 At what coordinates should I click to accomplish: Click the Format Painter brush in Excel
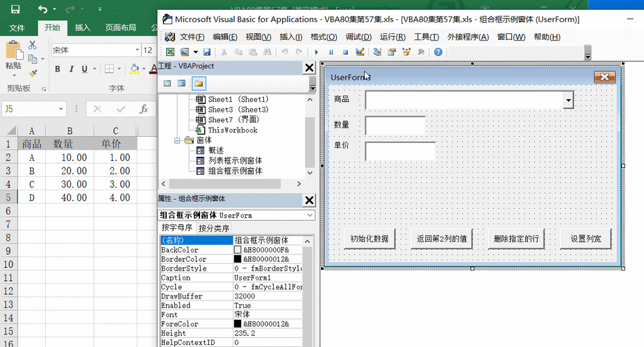point(33,72)
